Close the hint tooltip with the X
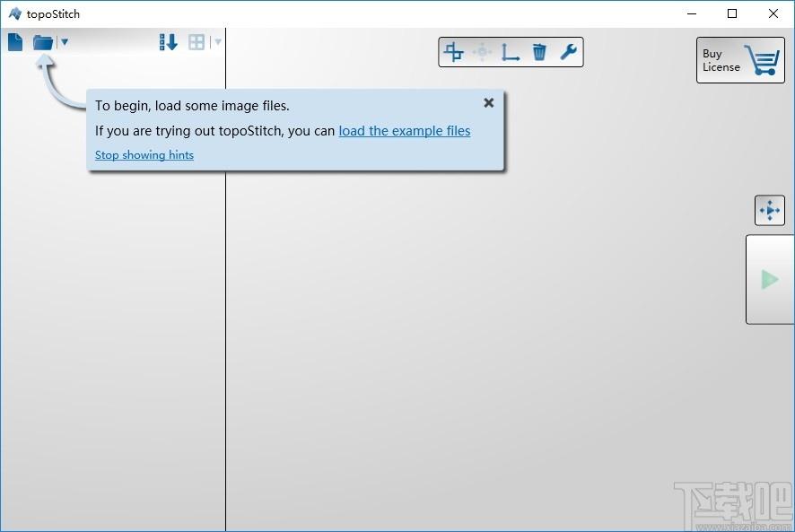This screenshot has width=795, height=532. click(x=489, y=103)
